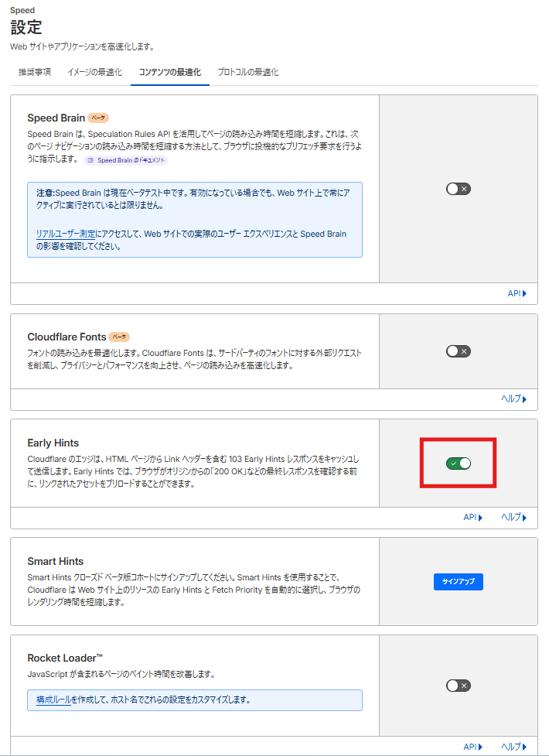Turn on the Cloudflare Fonts toggle
Image resolution: width=549 pixels, height=756 pixels.
click(x=458, y=351)
